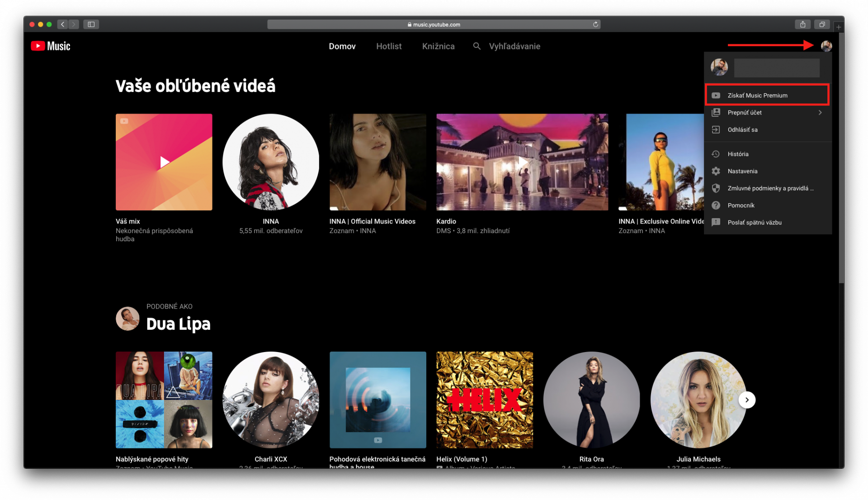Click the page vertical scrollbar
This screenshot has height=500, width=868.
pyautogui.click(x=841, y=158)
